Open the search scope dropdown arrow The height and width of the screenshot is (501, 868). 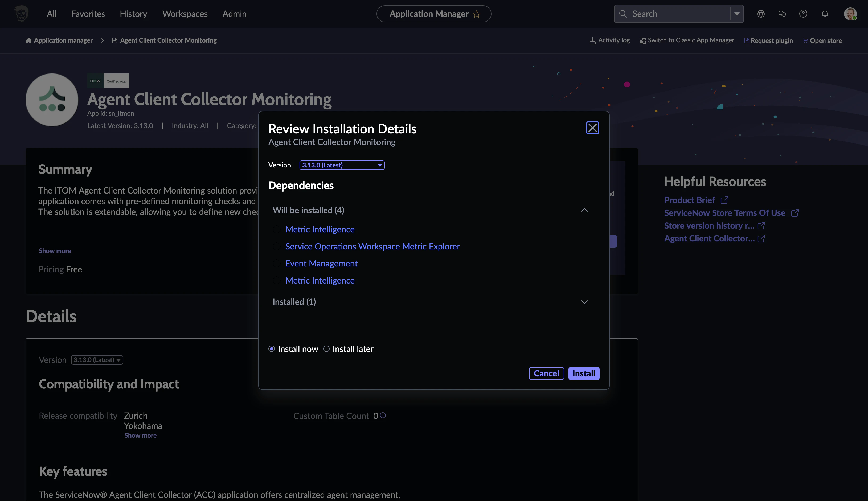(x=737, y=14)
